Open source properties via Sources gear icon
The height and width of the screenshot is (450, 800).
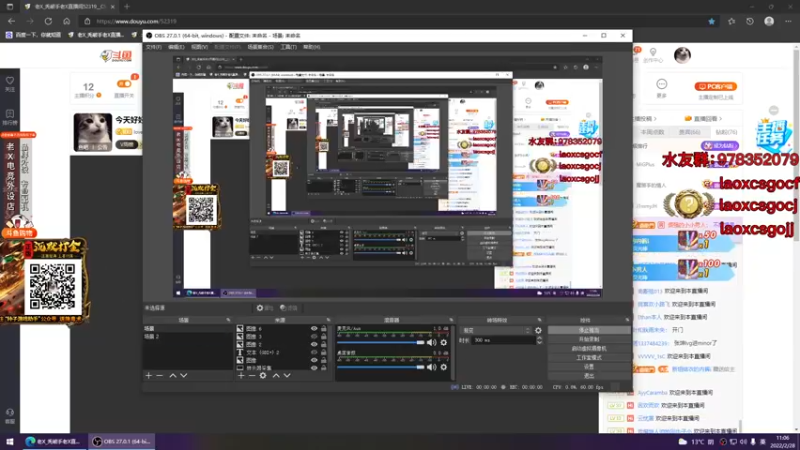click(263, 376)
